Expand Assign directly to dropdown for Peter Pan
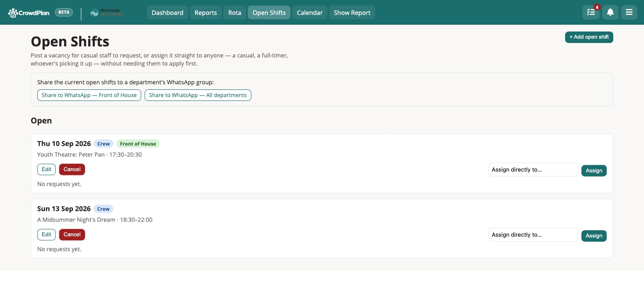 (x=533, y=169)
